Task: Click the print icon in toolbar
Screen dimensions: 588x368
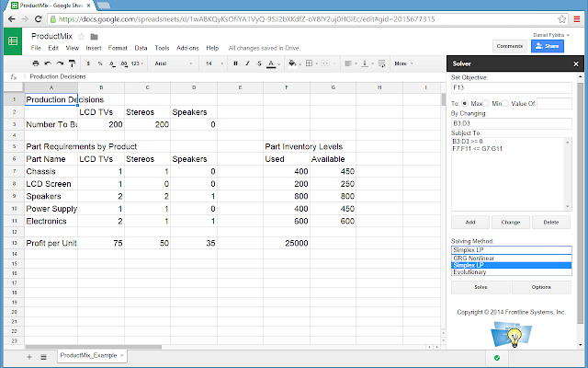Action: point(36,63)
